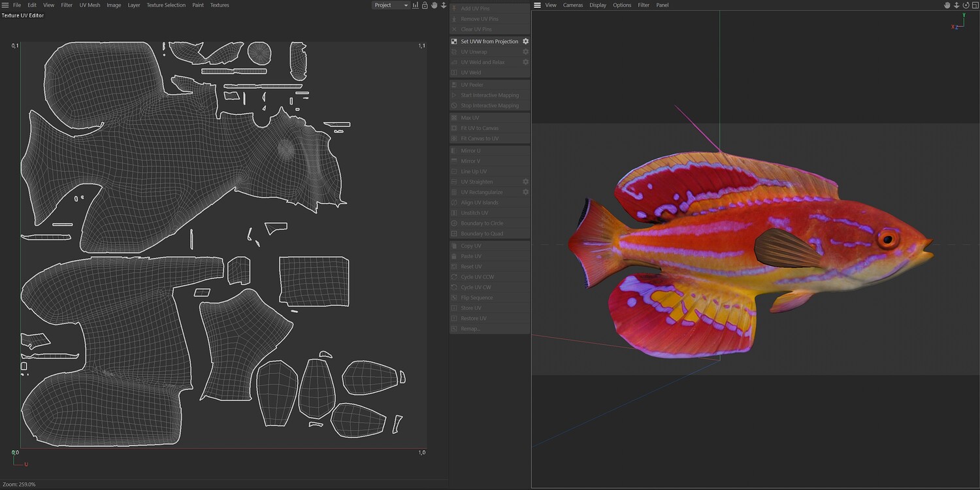Screen dimensions: 980x490
Task: Open the Layer menu
Action: 134,5
